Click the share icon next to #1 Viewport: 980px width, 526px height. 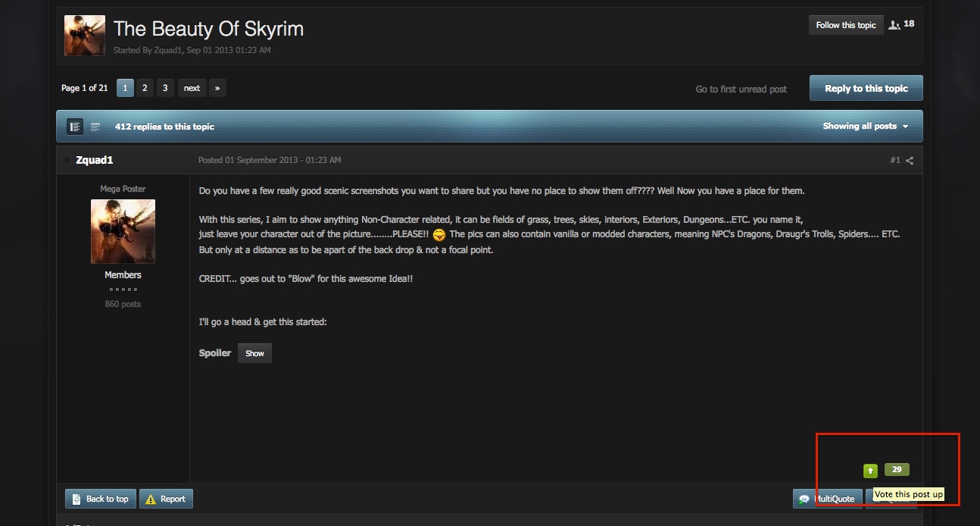point(910,161)
